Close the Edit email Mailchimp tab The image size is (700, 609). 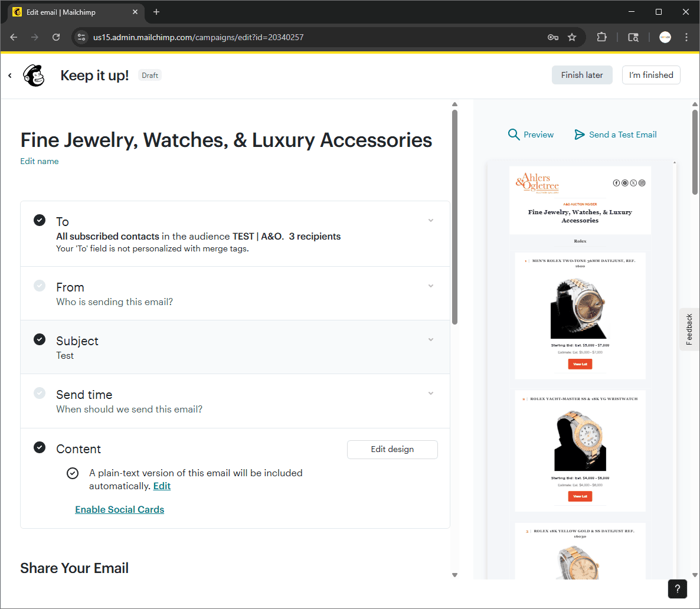(135, 12)
